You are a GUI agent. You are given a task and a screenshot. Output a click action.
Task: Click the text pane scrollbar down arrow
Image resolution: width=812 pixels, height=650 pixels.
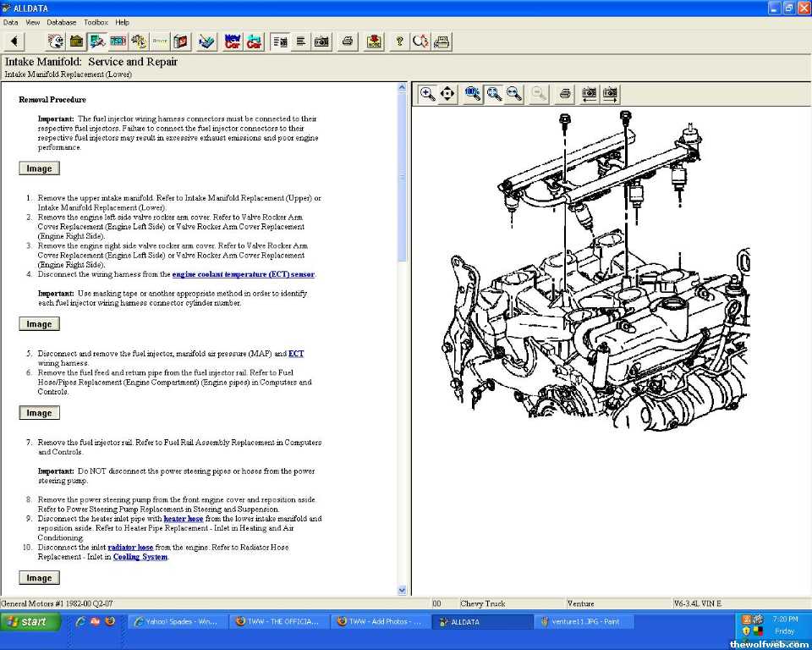pyautogui.click(x=402, y=590)
